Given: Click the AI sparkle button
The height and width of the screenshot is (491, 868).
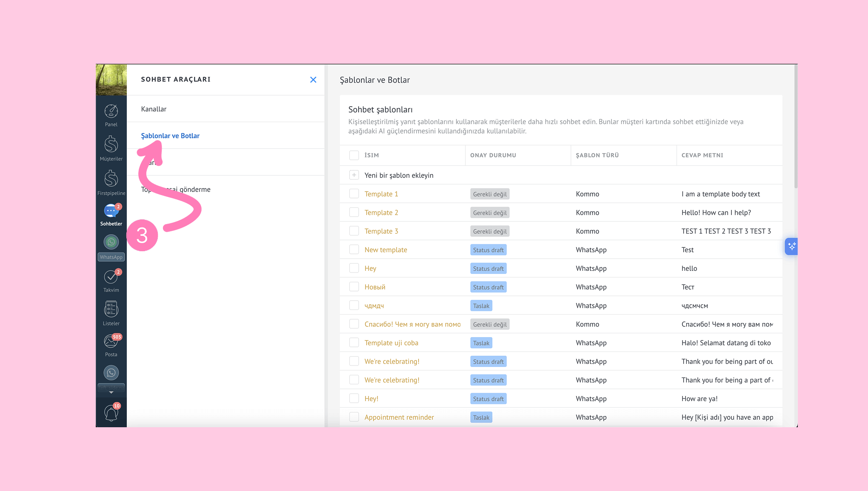Looking at the screenshot, I should tap(791, 246).
